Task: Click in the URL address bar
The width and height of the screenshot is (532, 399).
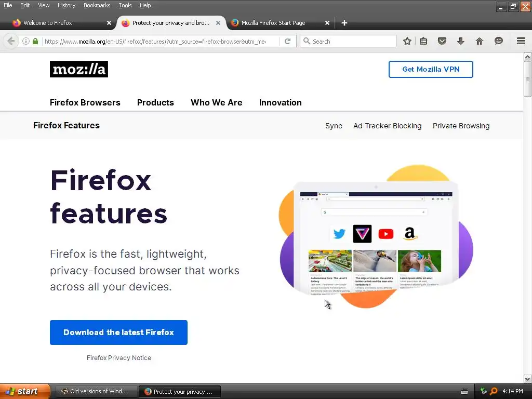Action: click(x=155, y=42)
